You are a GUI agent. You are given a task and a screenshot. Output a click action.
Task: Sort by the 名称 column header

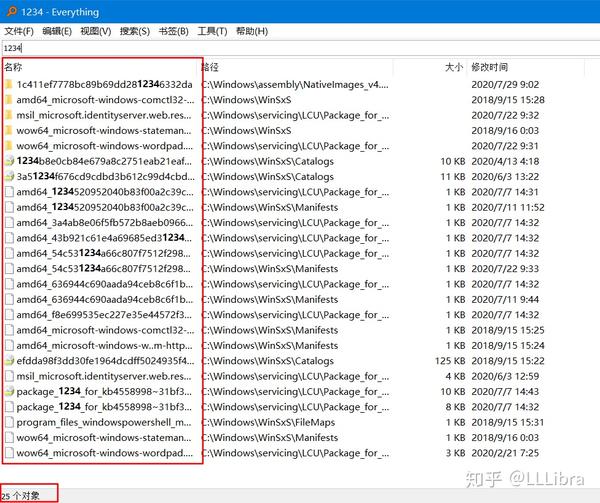coord(101,67)
